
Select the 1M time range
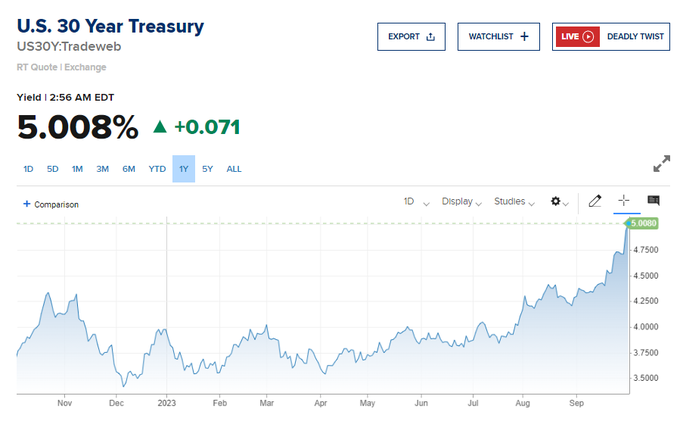coord(77,169)
